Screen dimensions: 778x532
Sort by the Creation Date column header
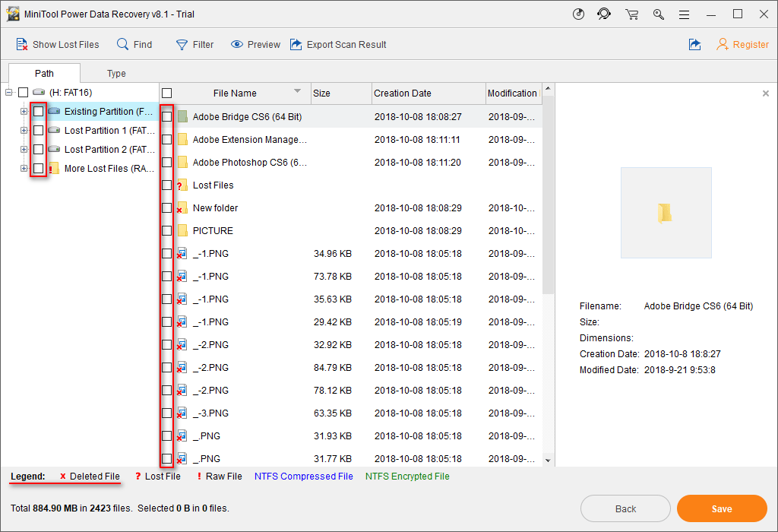coord(429,93)
